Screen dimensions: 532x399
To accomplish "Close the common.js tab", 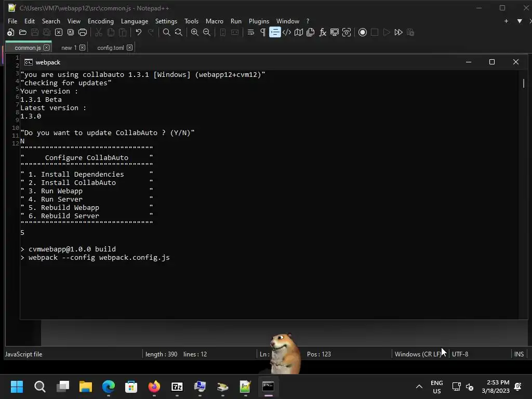I will (x=46, y=47).
